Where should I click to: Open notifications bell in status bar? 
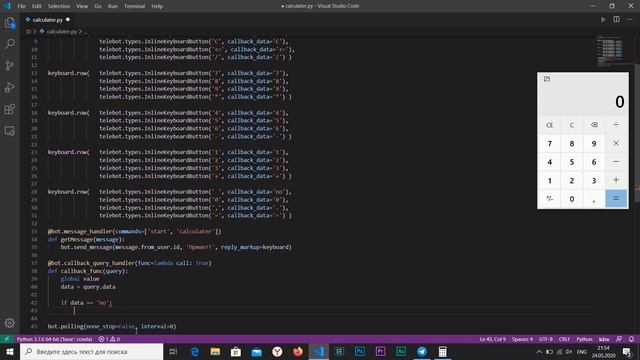(x=631, y=339)
